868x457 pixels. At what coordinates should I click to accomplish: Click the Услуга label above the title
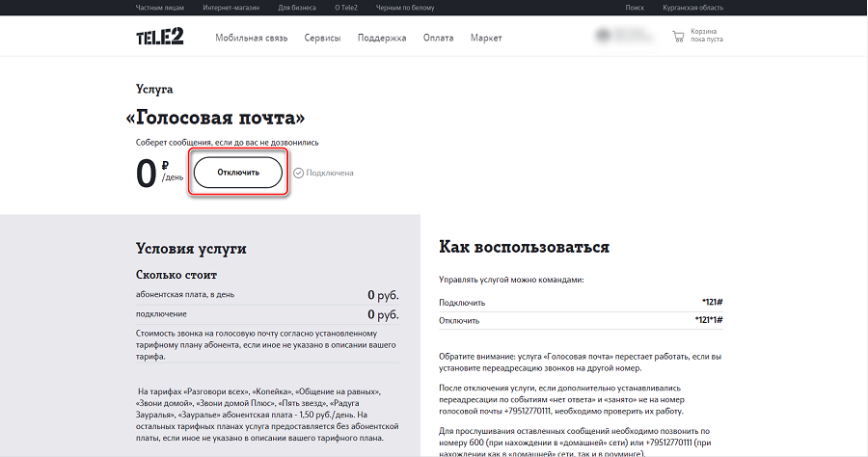[x=154, y=89]
